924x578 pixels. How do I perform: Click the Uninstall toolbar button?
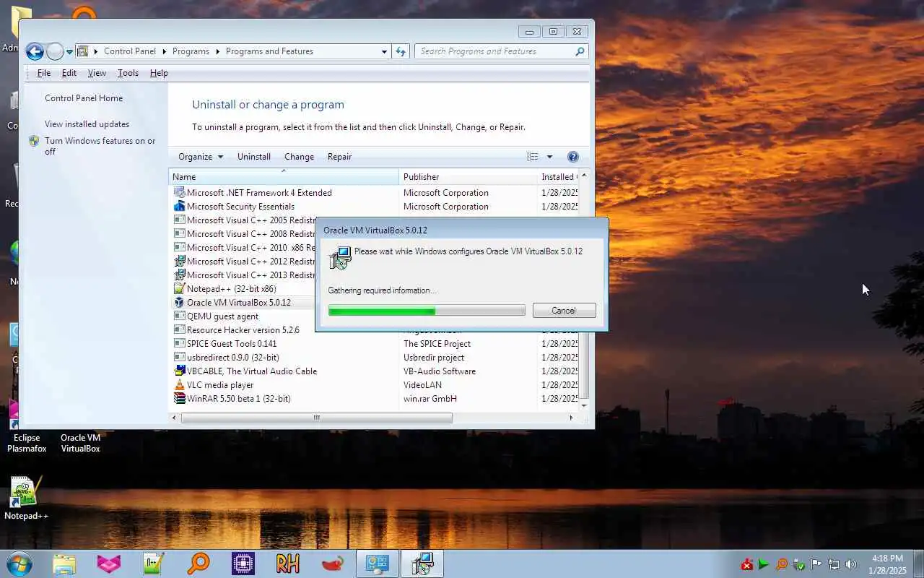point(254,157)
